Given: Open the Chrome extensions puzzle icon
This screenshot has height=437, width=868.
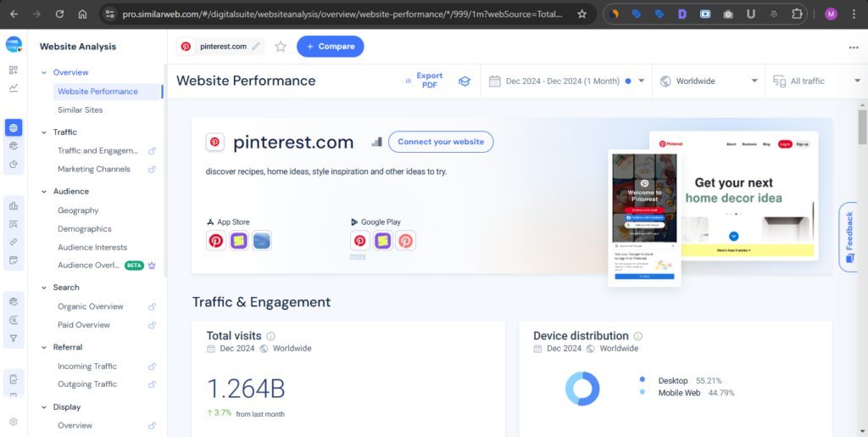Looking at the screenshot, I should pos(797,14).
